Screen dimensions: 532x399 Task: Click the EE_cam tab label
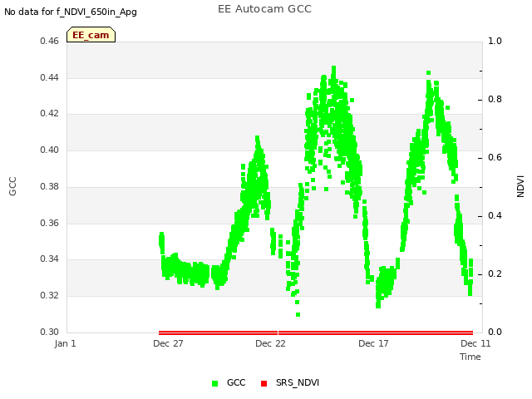click(91, 35)
